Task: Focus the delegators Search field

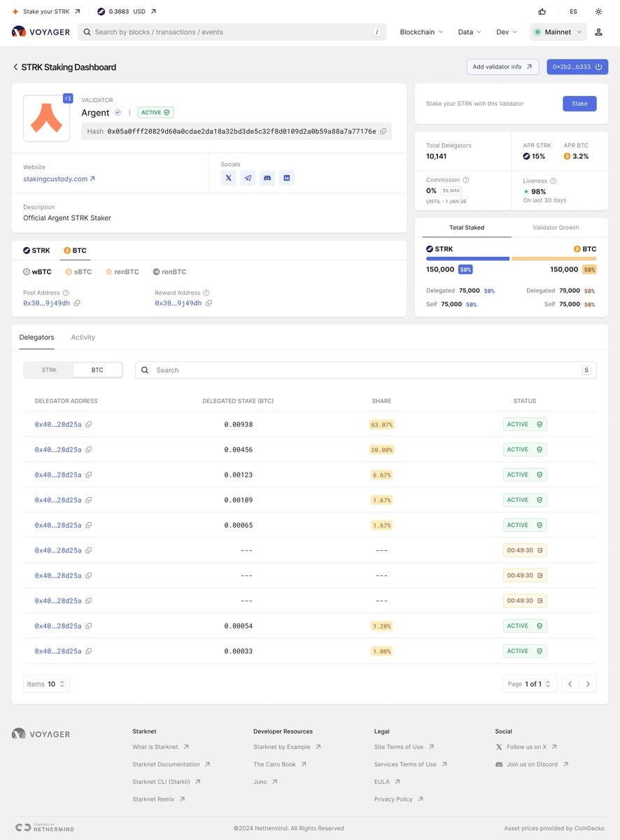Action: click(366, 370)
